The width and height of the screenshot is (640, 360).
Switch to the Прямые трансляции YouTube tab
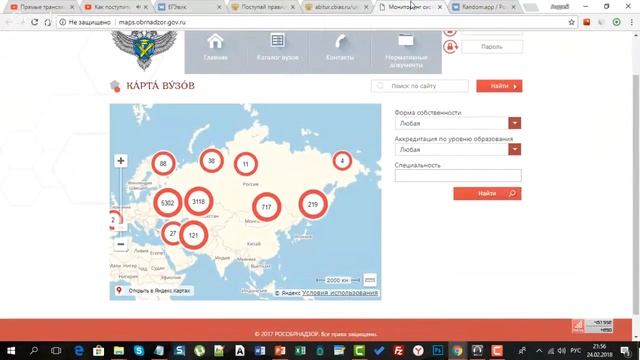[42, 7]
